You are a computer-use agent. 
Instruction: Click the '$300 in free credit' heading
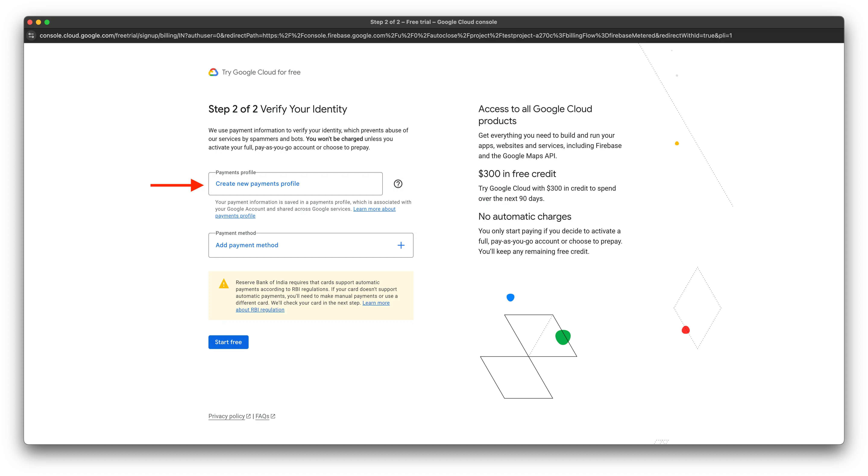[x=517, y=174]
